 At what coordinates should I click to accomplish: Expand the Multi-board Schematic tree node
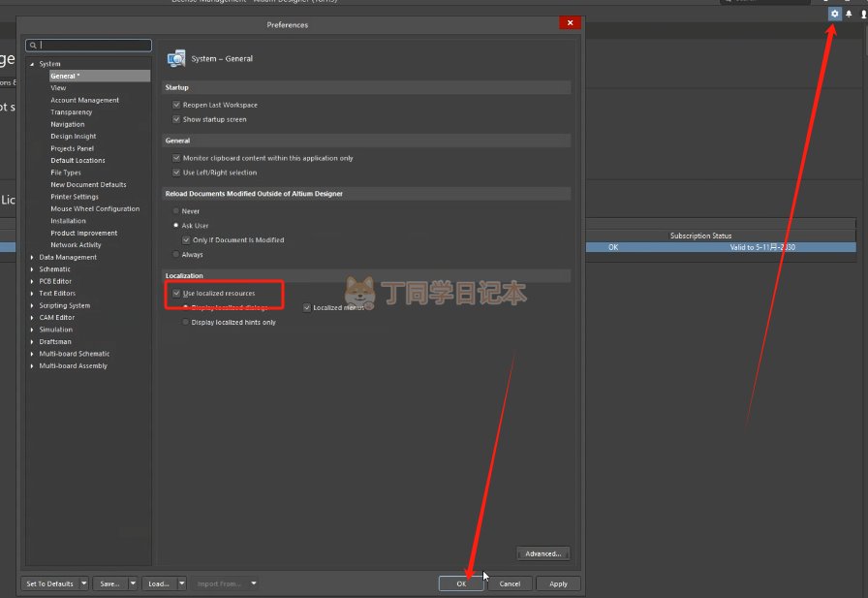(32, 354)
